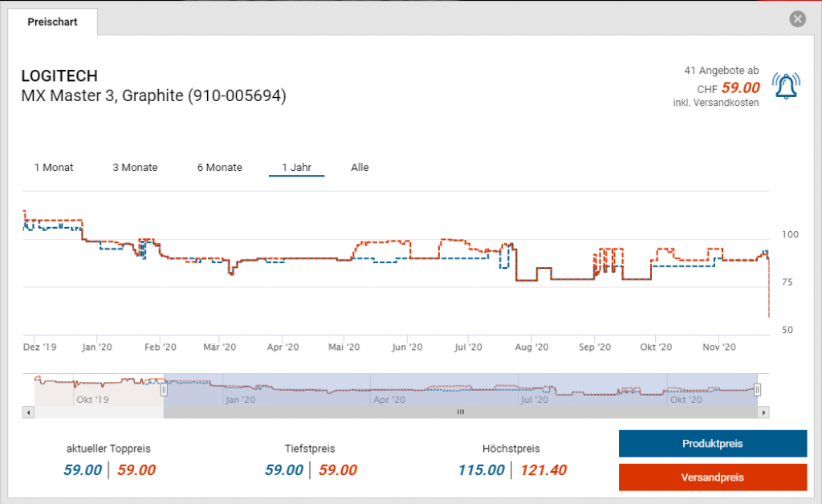Viewport: 822px width, 504px height.
Task: Click the CHF 59.00 offer price
Action: tap(739, 88)
